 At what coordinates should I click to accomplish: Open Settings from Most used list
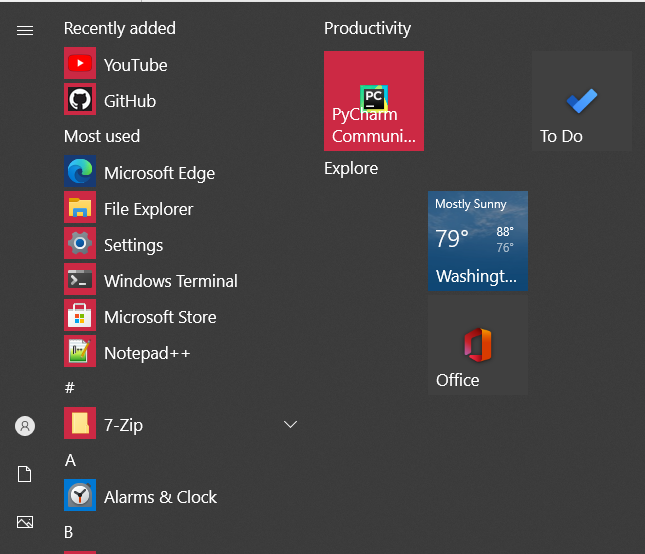tap(133, 245)
